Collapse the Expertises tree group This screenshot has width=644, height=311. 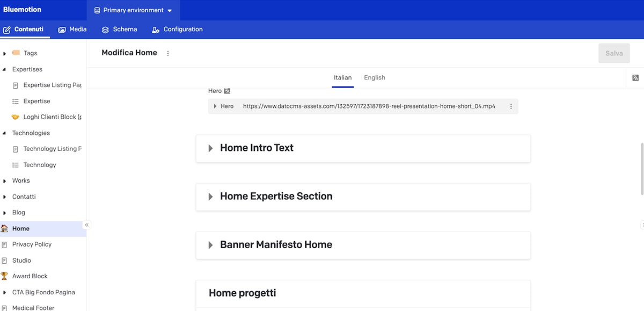5,69
